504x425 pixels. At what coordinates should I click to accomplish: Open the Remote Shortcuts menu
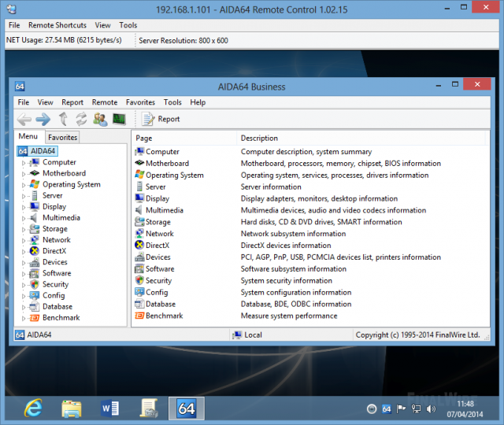57,25
